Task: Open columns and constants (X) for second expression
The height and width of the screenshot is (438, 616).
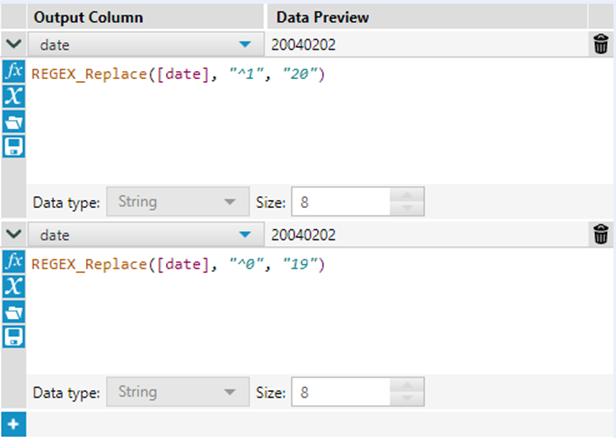Action: (14, 287)
